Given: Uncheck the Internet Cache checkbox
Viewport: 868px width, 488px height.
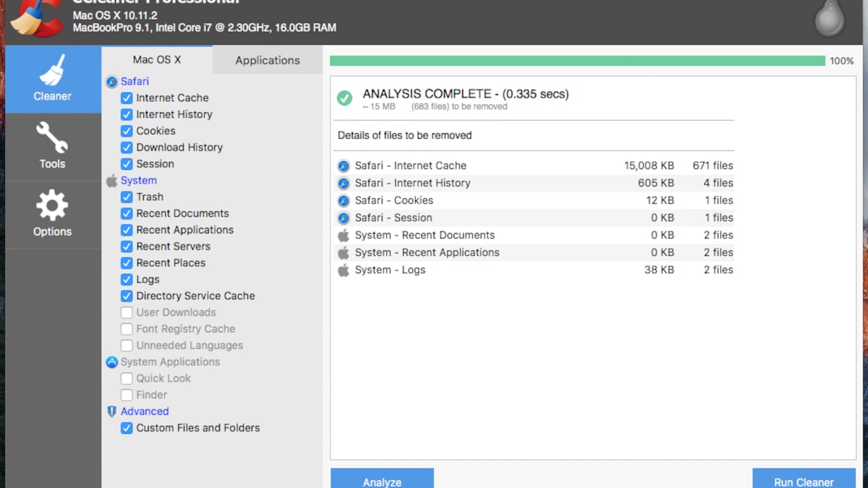Looking at the screenshot, I should click(127, 98).
